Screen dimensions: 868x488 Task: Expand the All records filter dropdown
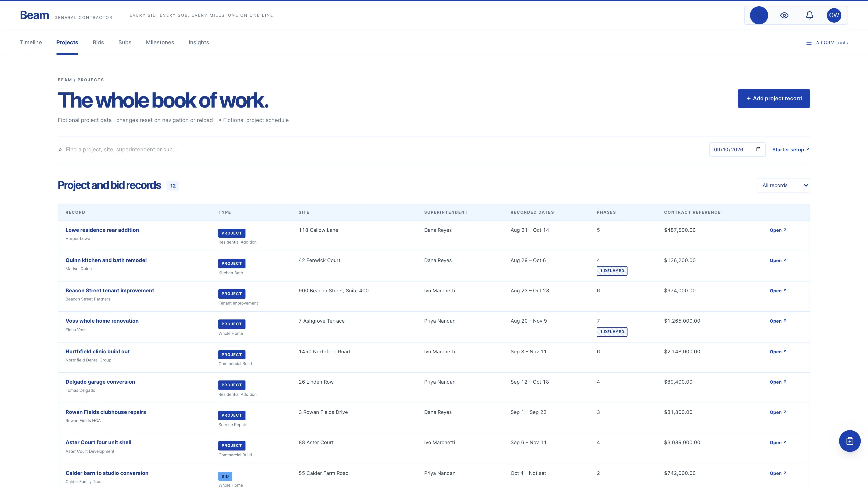point(783,185)
